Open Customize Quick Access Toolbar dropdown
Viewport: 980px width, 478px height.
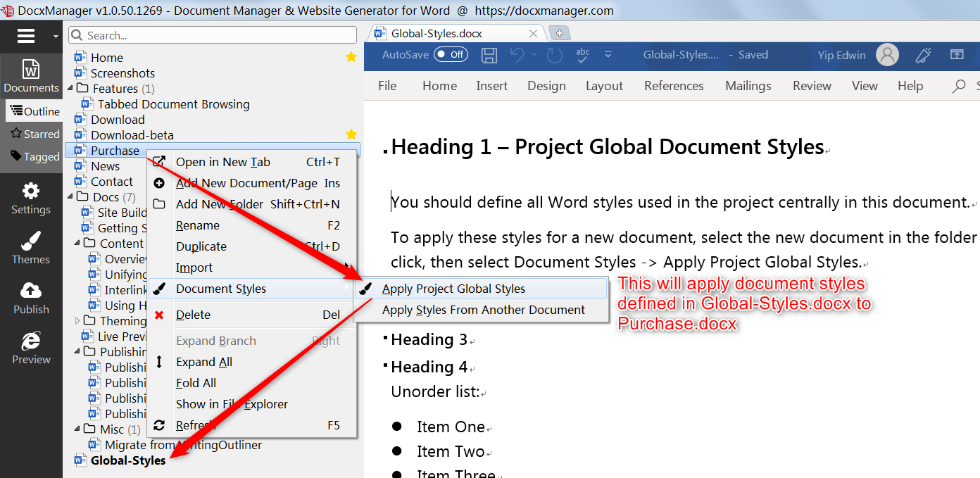(608, 55)
